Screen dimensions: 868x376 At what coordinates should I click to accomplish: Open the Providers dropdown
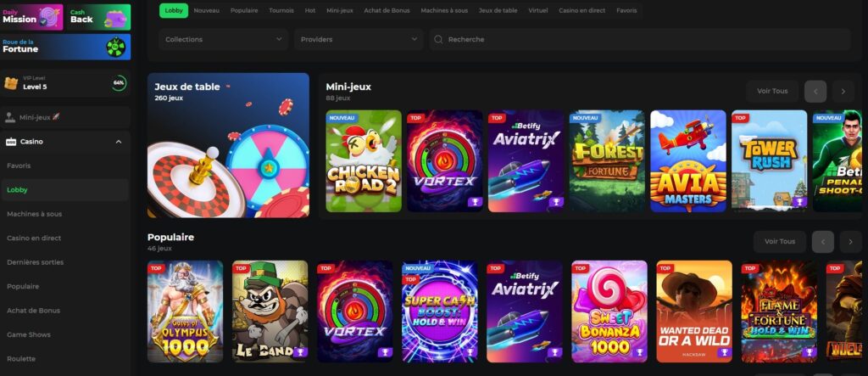coord(358,39)
